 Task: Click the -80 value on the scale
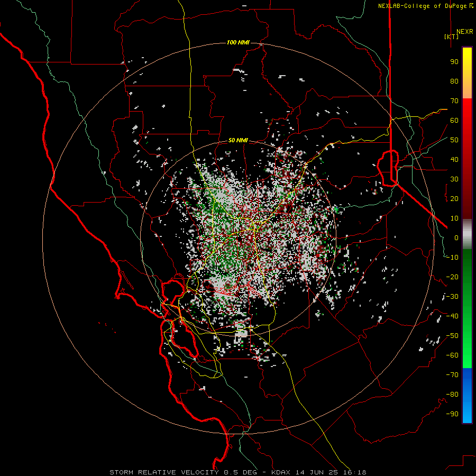(452, 395)
